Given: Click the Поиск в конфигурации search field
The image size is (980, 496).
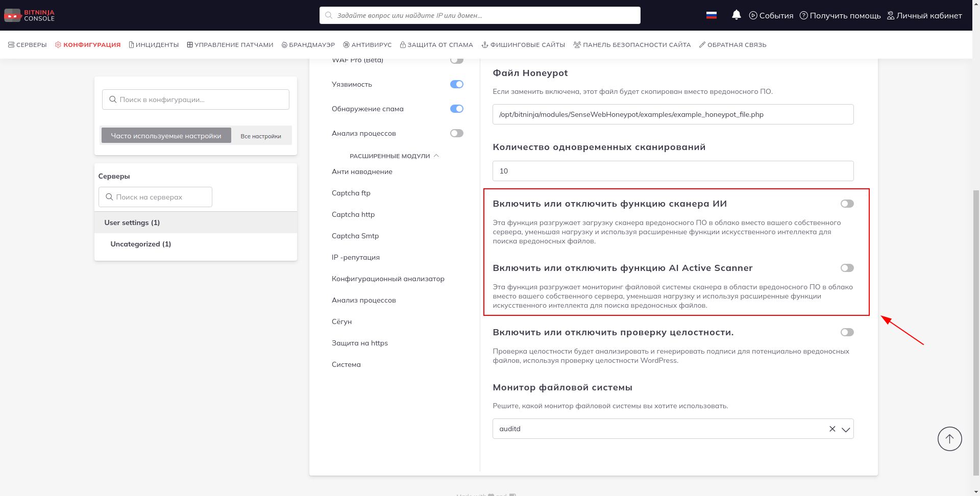Looking at the screenshot, I should pos(195,100).
